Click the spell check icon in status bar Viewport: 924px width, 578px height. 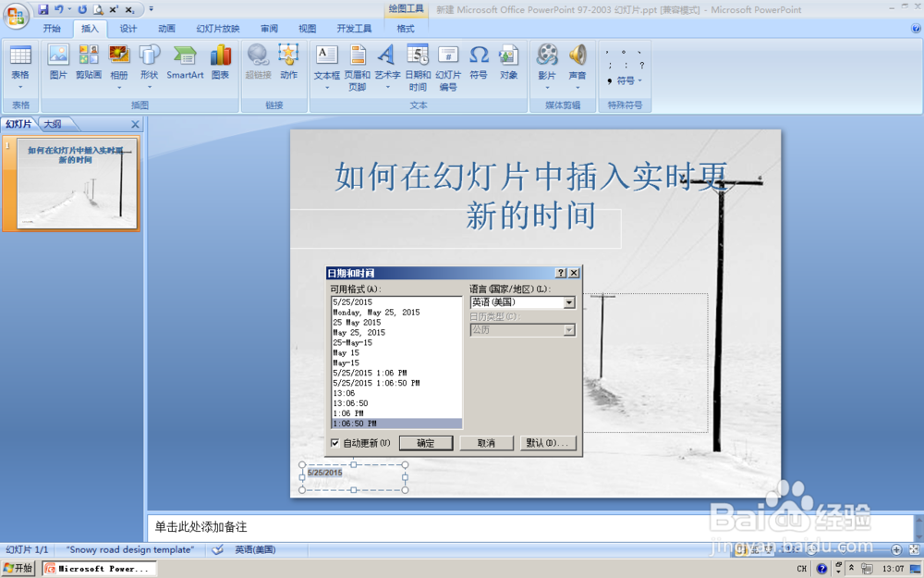[x=218, y=549]
